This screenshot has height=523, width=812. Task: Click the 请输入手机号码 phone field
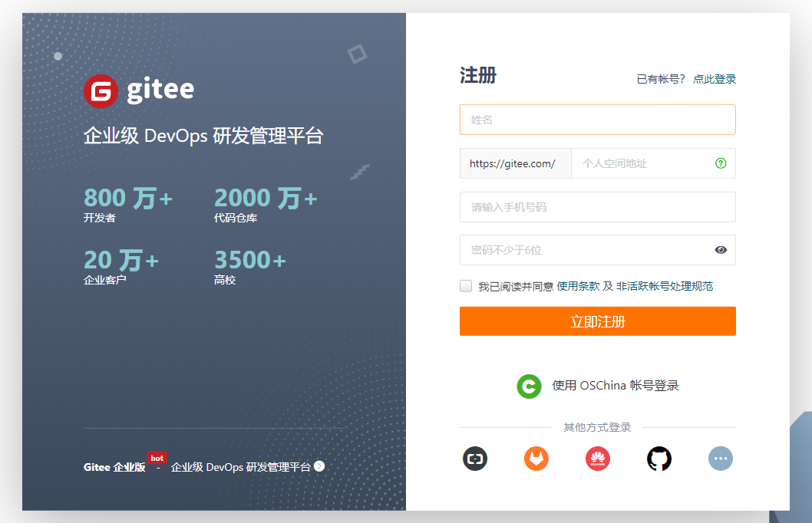pyautogui.click(x=598, y=207)
